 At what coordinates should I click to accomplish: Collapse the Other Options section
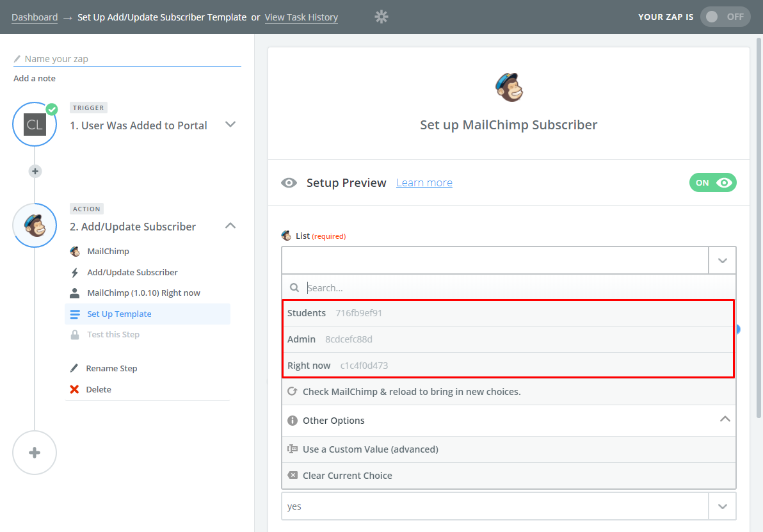(x=725, y=419)
